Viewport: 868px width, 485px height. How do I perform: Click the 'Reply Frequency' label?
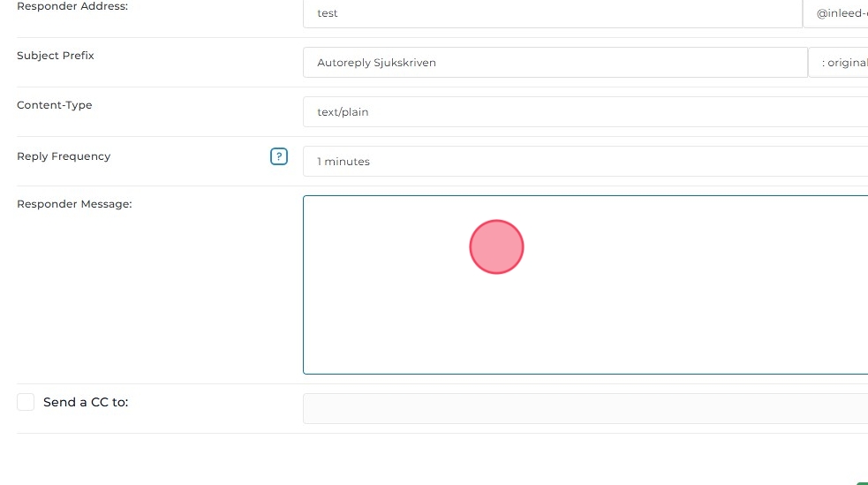(64, 156)
